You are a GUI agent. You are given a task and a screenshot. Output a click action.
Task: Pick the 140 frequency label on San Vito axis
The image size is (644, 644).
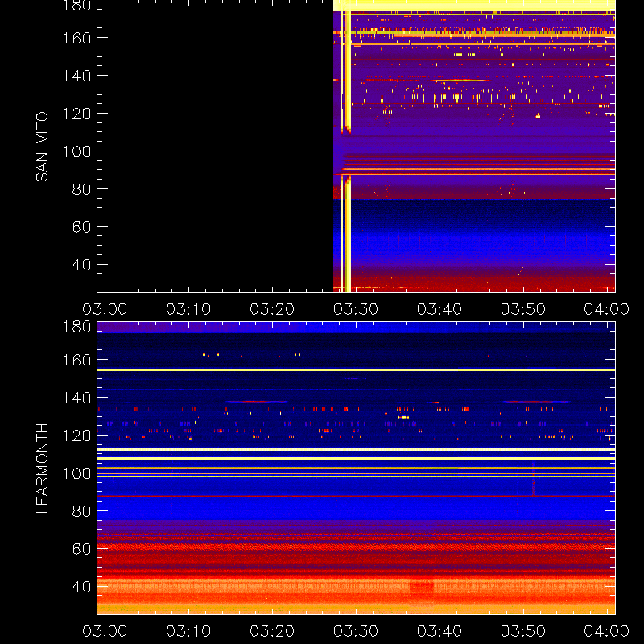(x=76, y=76)
